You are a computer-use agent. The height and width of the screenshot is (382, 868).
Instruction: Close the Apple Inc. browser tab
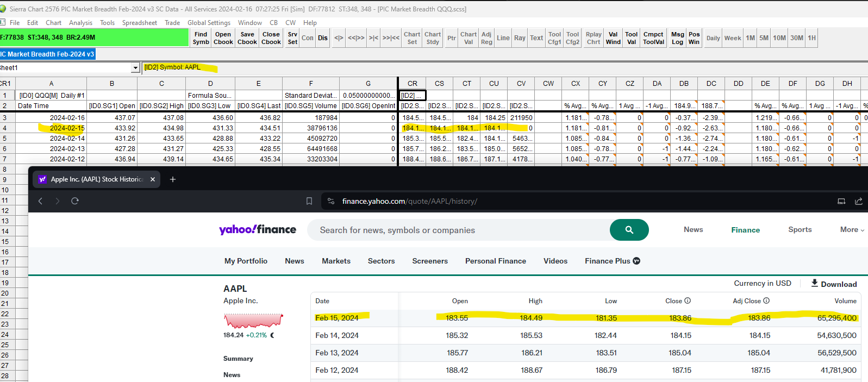click(153, 179)
